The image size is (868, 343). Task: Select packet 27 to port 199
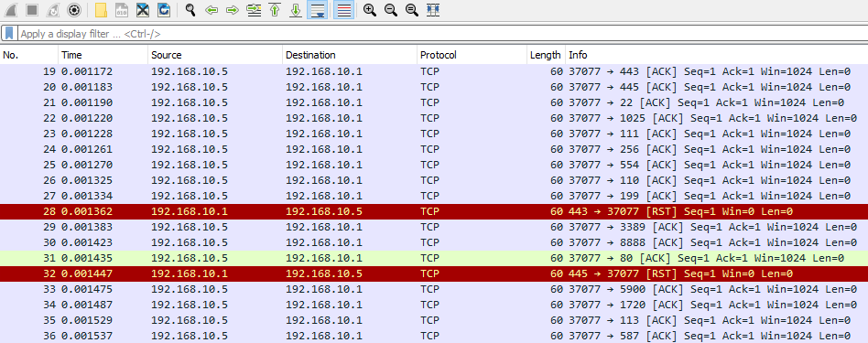click(x=434, y=196)
